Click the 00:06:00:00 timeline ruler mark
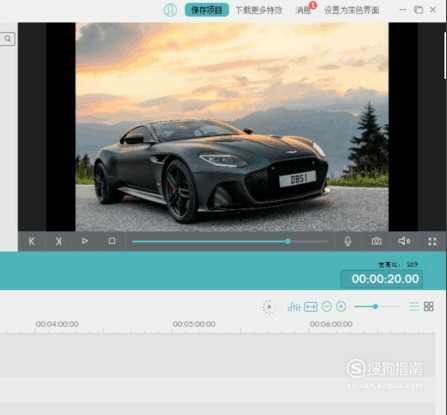 click(331, 324)
